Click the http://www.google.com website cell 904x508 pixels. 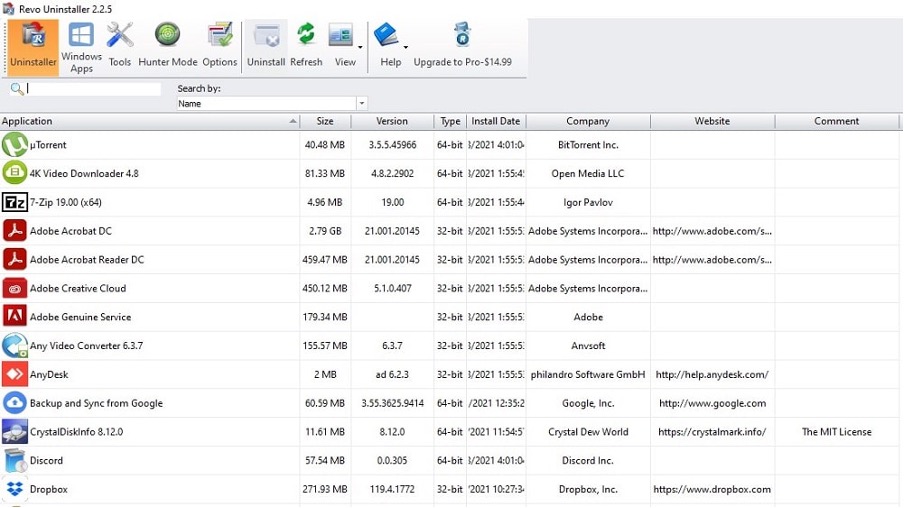pyautogui.click(x=713, y=403)
